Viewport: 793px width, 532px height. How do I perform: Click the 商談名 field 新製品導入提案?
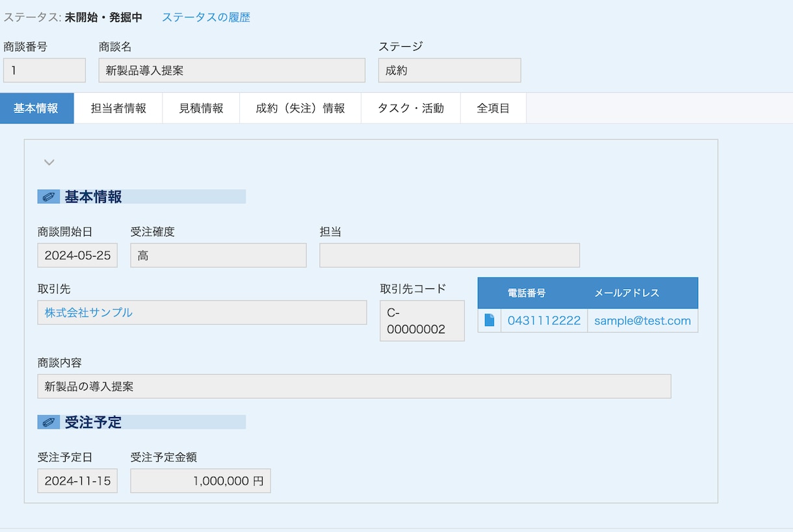[232, 70]
